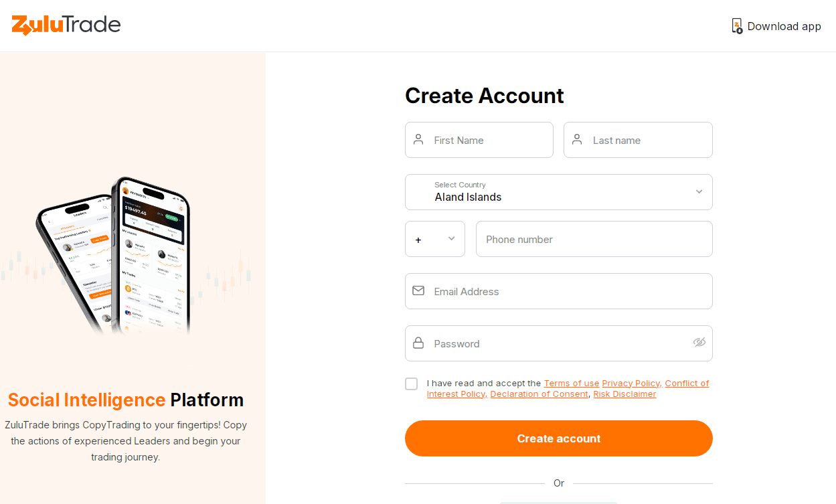836x504 pixels.
Task: Open the Privacy Policy link
Action: [x=631, y=384]
